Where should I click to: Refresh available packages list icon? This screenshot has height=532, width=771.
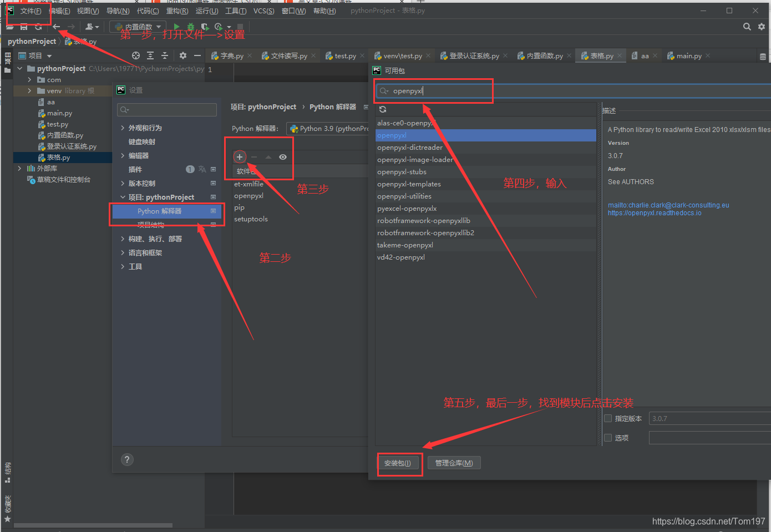[x=383, y=109]
